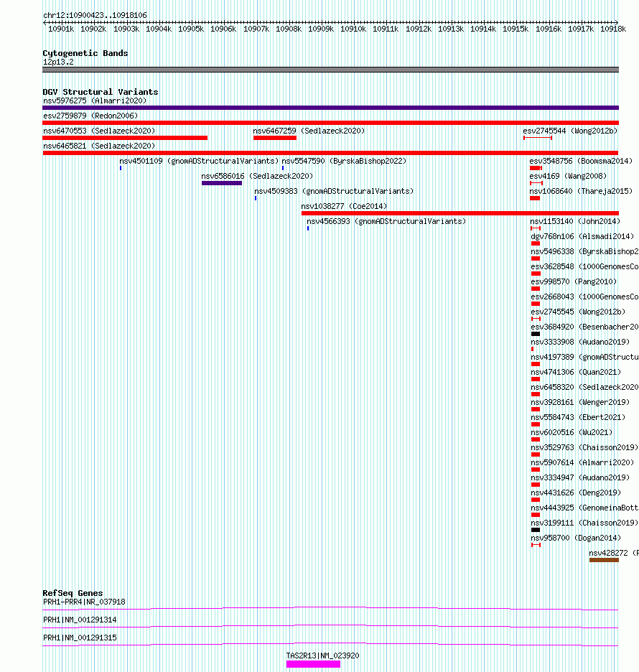Click the long red nsv1038277 (Coe2014) bar
The height and width of the screenshot is (672, 639).
pos(460,213)
